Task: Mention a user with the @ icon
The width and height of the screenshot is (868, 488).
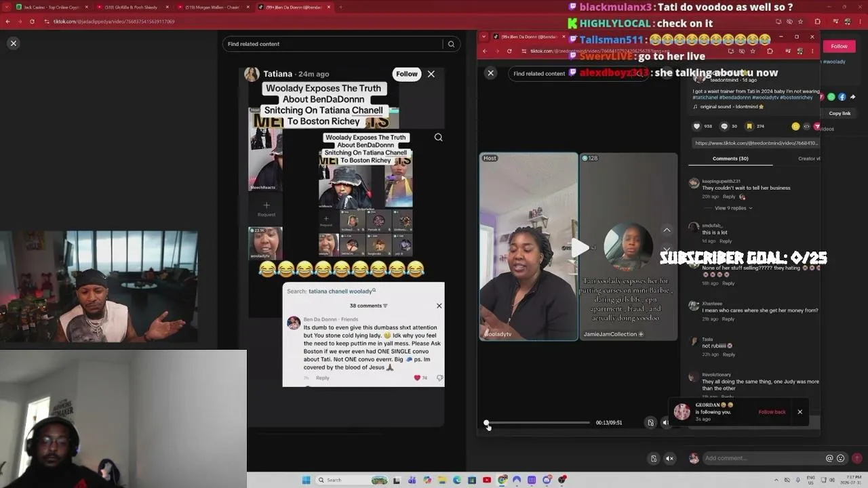Action: [x=829, y=458]
